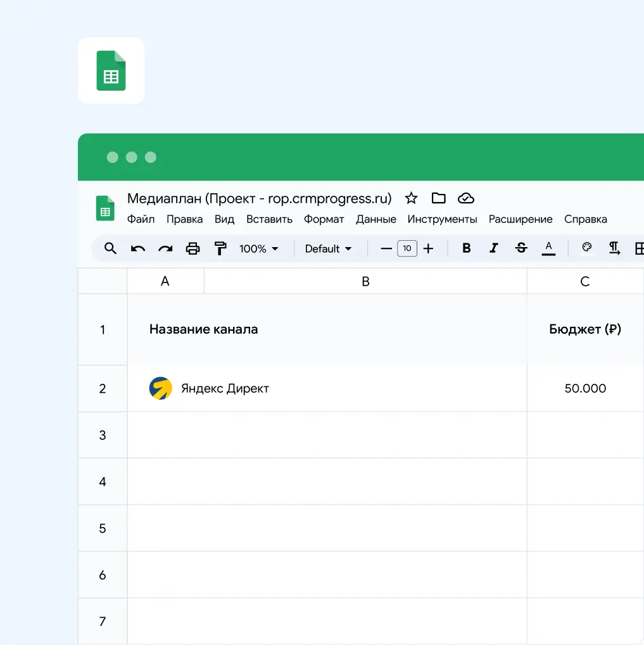Viewport: 644px width, 645px height.
Task: Open the Данные menu
Action: click(376, 219)
